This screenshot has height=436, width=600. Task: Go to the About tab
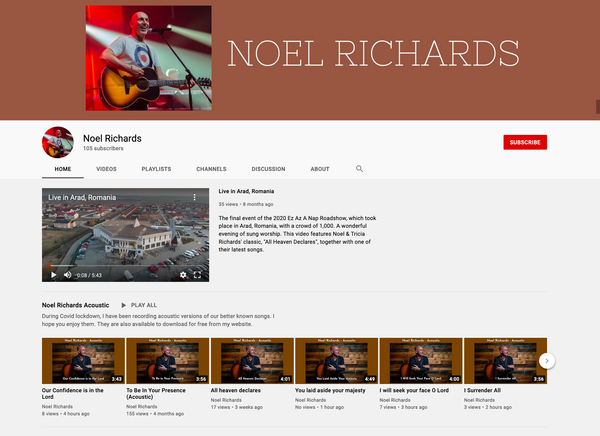coord(320,169)
